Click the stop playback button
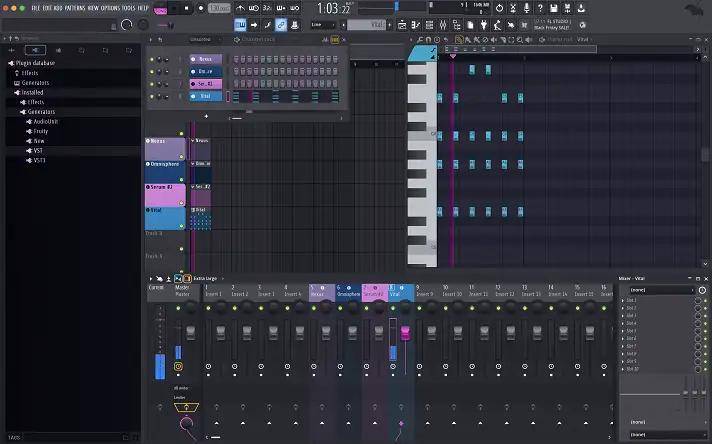This screenshot has height=444, width=712. [x=187, y=8]
